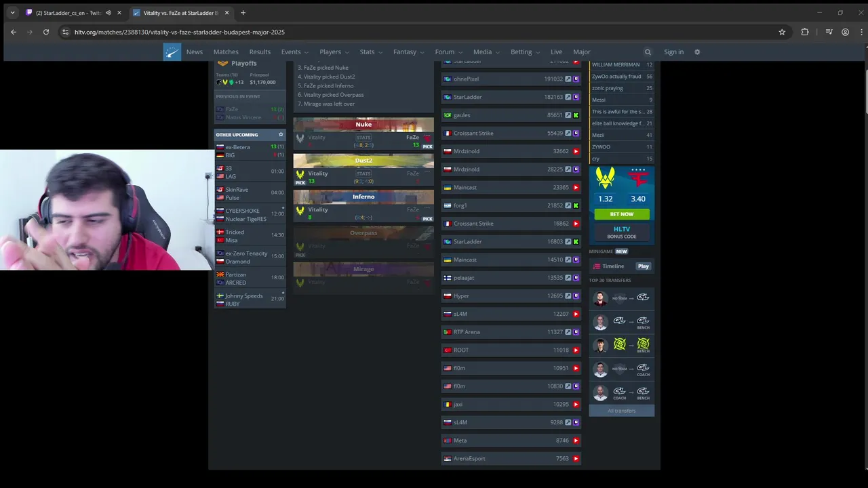Open STATS button under Nuke map
Viewport: 868px width, 488px height.
363,138
